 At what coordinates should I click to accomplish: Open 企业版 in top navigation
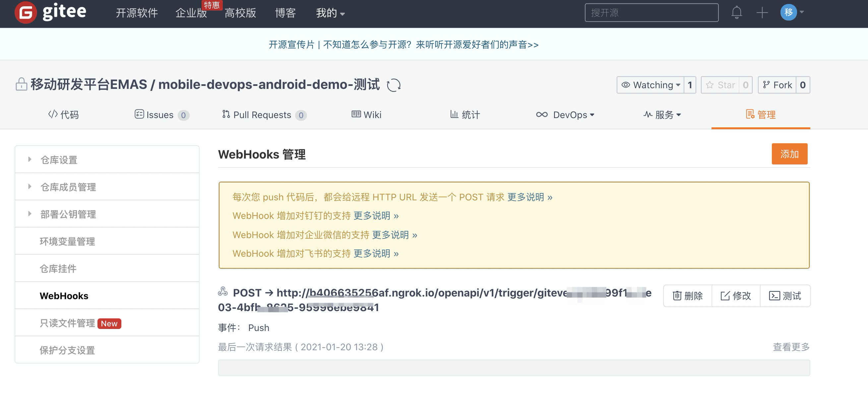[x=191, y=13]
